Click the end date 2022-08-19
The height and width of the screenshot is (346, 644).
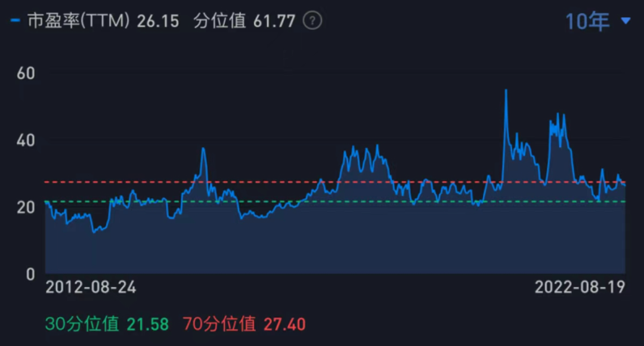point(580,288)
